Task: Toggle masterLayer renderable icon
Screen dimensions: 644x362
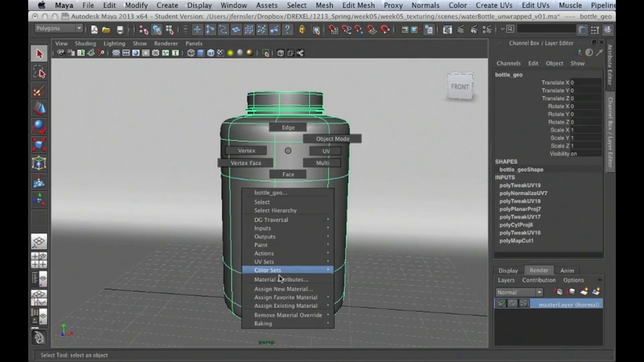Action: (x=501, y=304)
